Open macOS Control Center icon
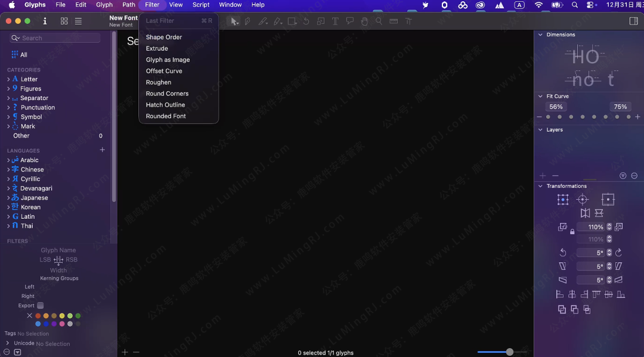 590,5
